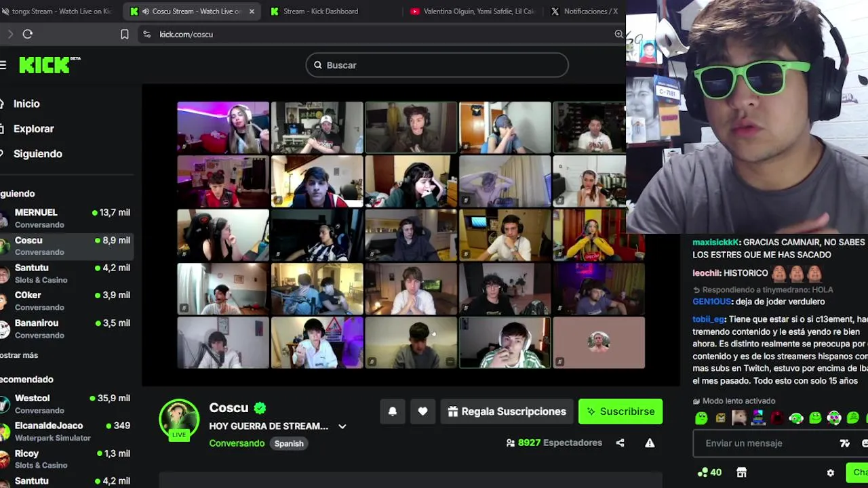The height and width of the screenshot is (488, 868).
Task: Open Explorar in sidebar
Action: pos(33,129)
